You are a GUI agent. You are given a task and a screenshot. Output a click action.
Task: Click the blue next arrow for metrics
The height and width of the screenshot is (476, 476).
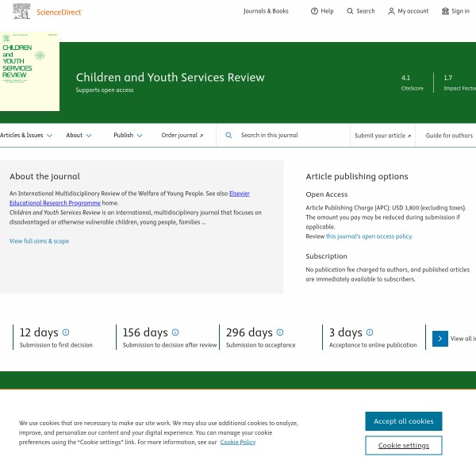[440, 339]
